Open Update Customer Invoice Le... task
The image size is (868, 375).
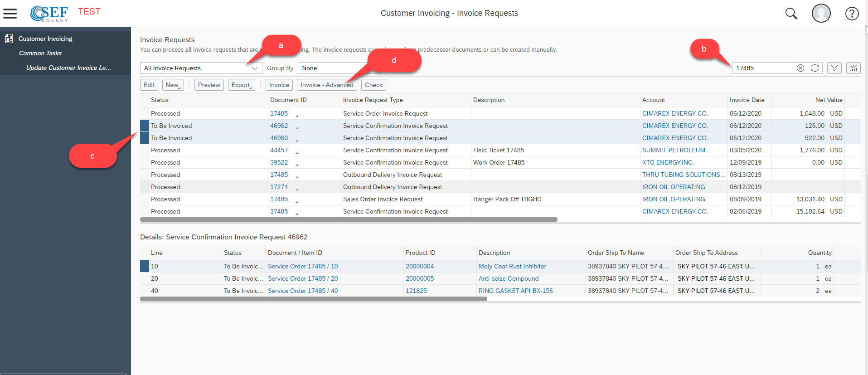68,68
